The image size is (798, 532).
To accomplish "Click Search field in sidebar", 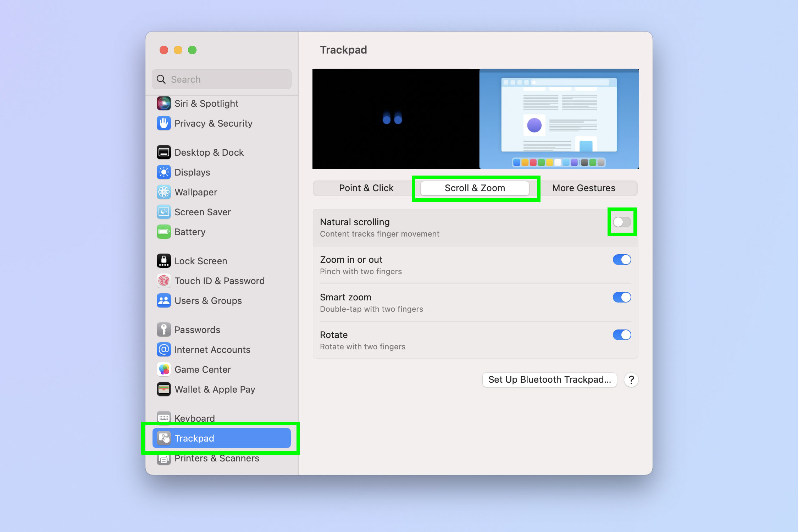I will [x=223, y=78].
